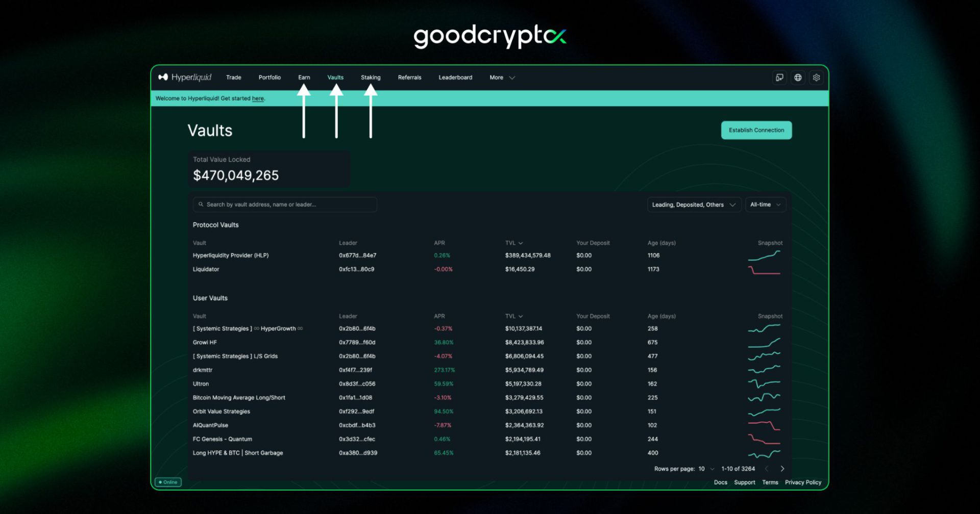Open Hyperliquidity Provider (HLP) vault
980x514 pixels.
pyautogui.click(x=231, y=255)
